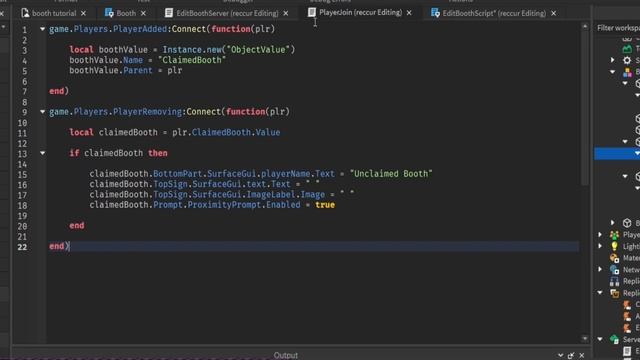Click line number 22 in the gutter
Viewport: 640px width, 360px height.
[x=22, y=247]
